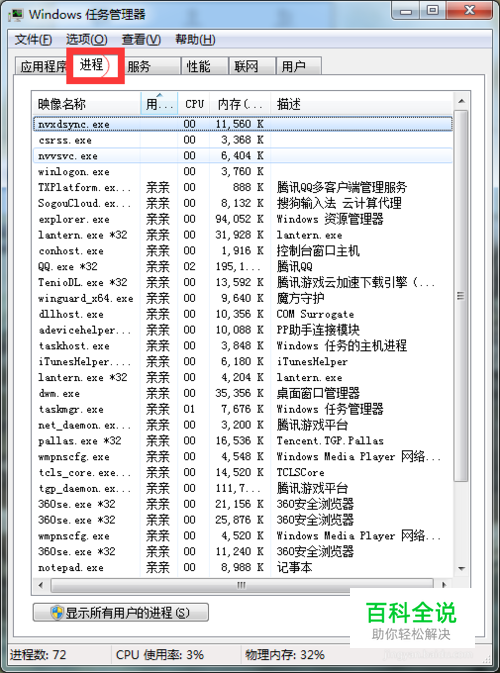The width and height of the screenshot is (500, 673).
Task: Select 360se.exe *32 using 25,876 K
Action: [x=242, y=520]
